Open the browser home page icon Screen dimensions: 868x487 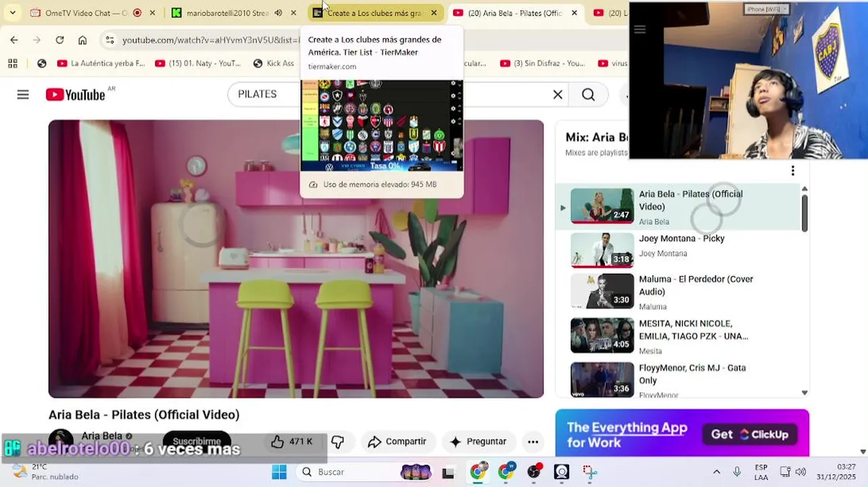click(x=82, y=40)
